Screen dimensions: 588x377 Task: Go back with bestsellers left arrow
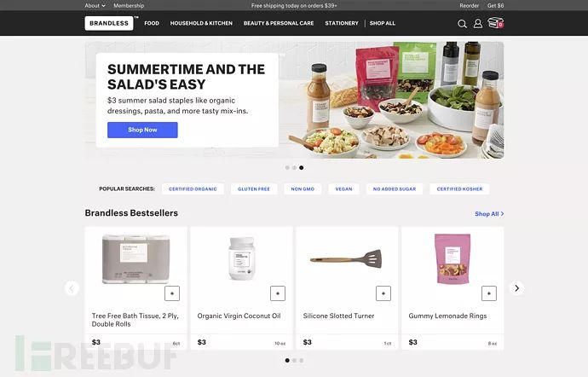point(72,288)
